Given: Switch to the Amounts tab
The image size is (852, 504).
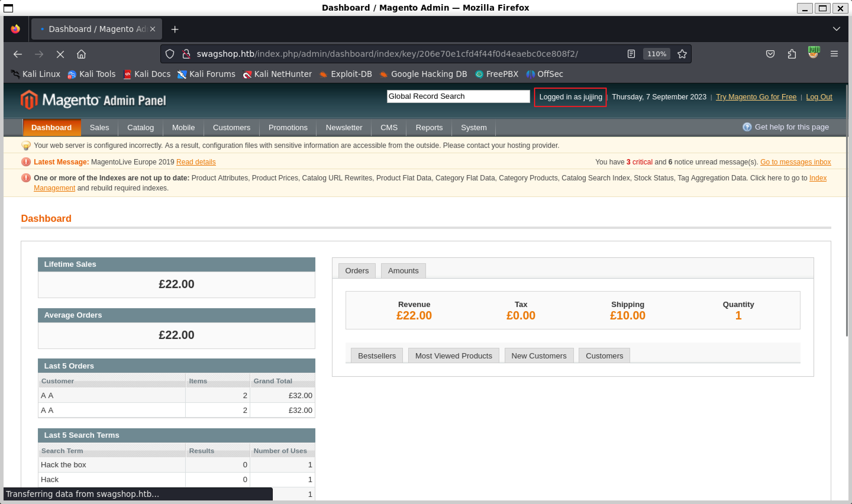Looking at the screenshot, I should [403, 271].
